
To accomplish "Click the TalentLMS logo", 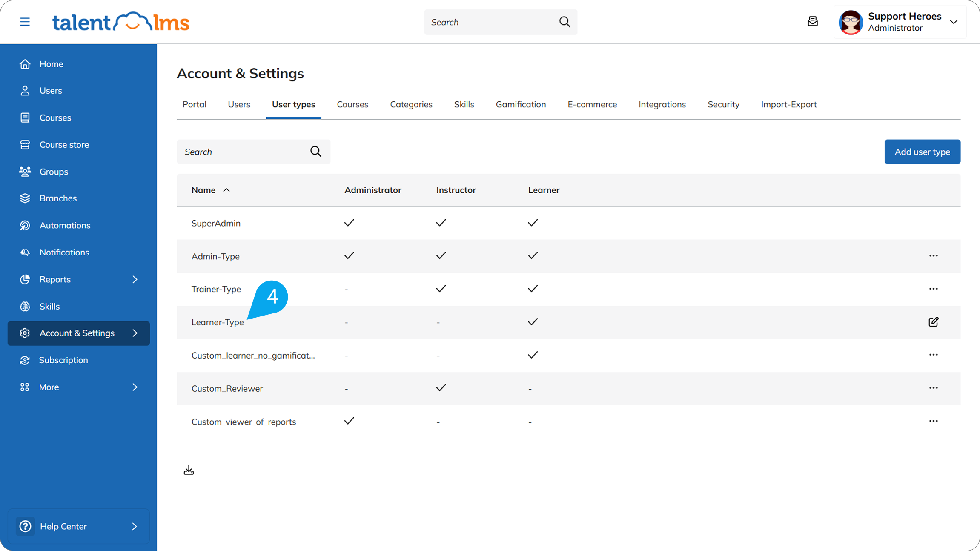I will click(x=120, y=22).
